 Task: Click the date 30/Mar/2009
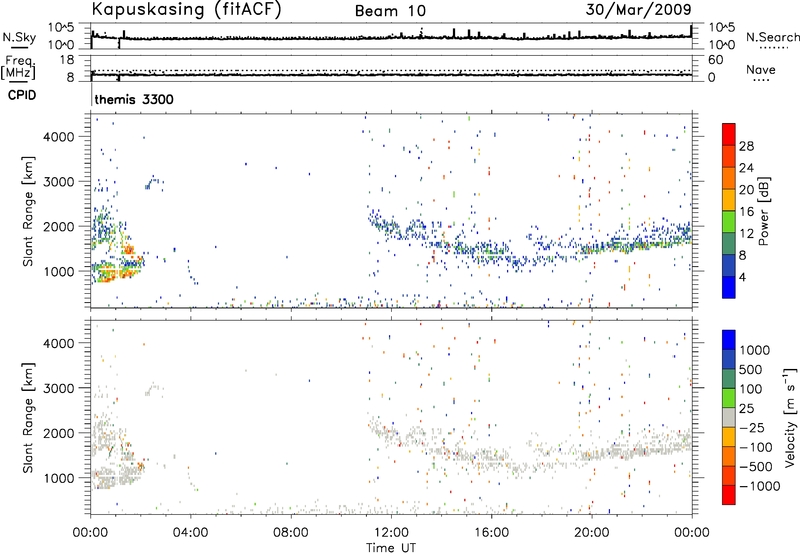coord(638,10)
